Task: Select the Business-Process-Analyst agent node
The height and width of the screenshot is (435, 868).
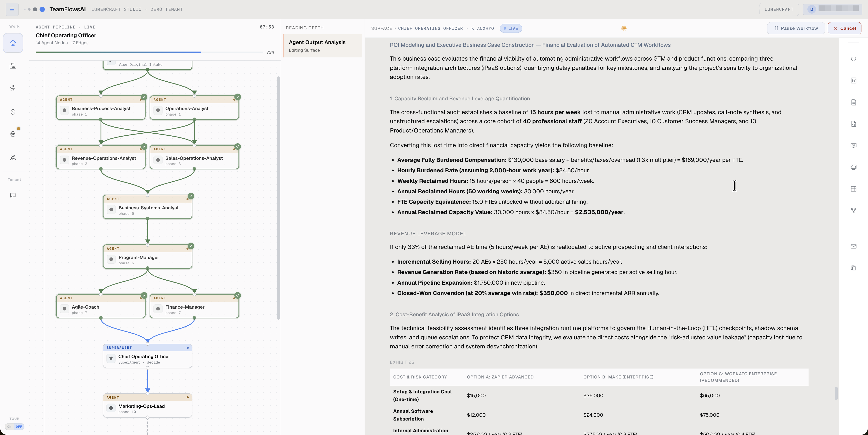Action: pos(101,108)
